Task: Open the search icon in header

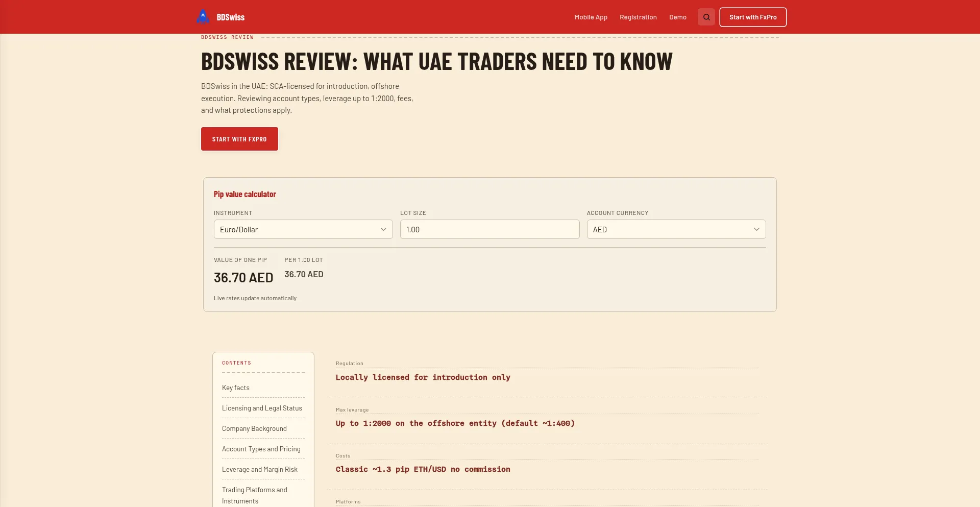Action: tap(706, 17)
